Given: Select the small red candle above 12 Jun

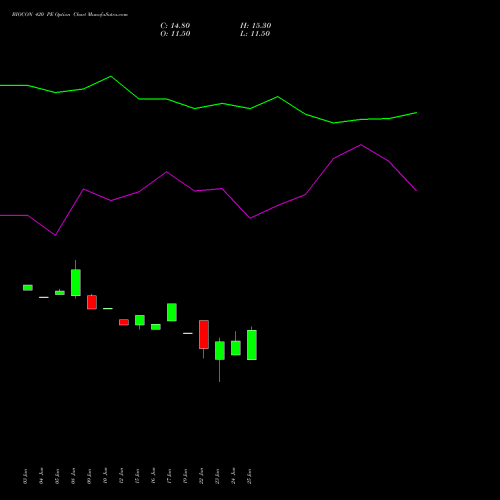Looking at the screenshot, I should click(x=124, y=322).
